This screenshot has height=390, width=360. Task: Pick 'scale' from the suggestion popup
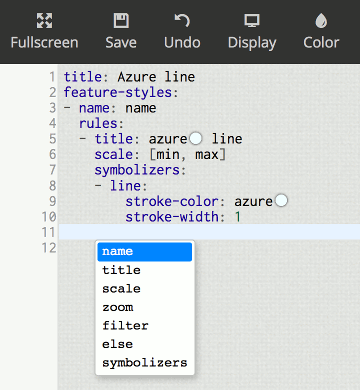145,289
